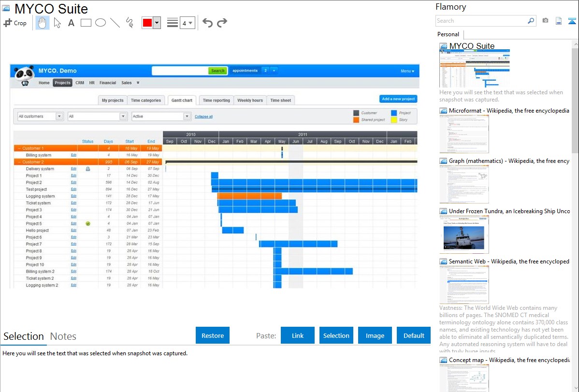This screenshot has height=392, width=579.
Task: Open the Active status dropdown
Action: pyautogui.click(x=161, y=116)
